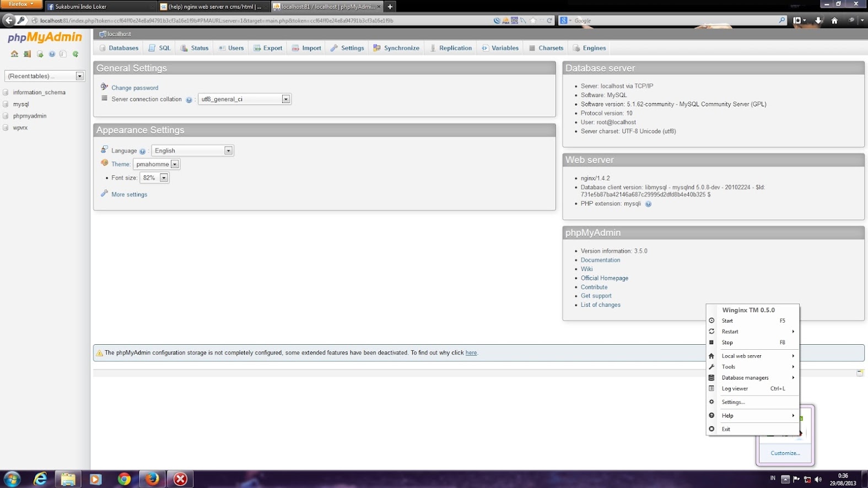Open Help in the Winginx tray menu
The height and width of the screenshot is (488, 868).
752,416
